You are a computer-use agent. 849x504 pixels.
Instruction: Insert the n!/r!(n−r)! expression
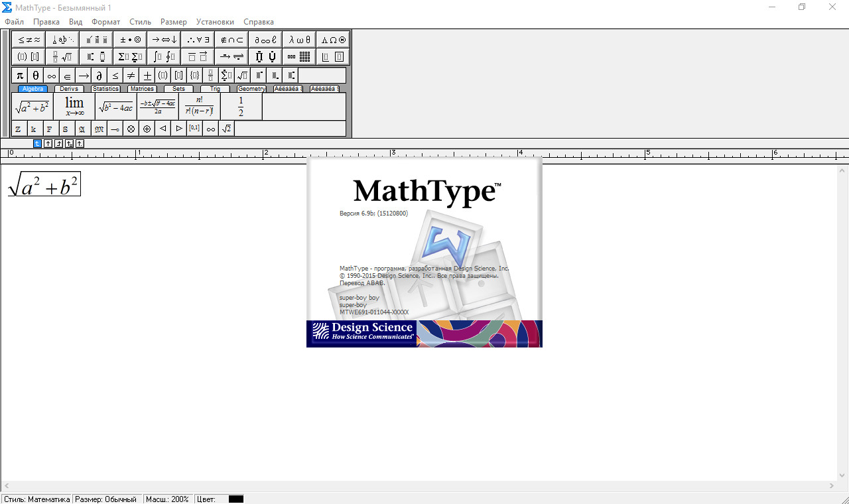(200, 106)
